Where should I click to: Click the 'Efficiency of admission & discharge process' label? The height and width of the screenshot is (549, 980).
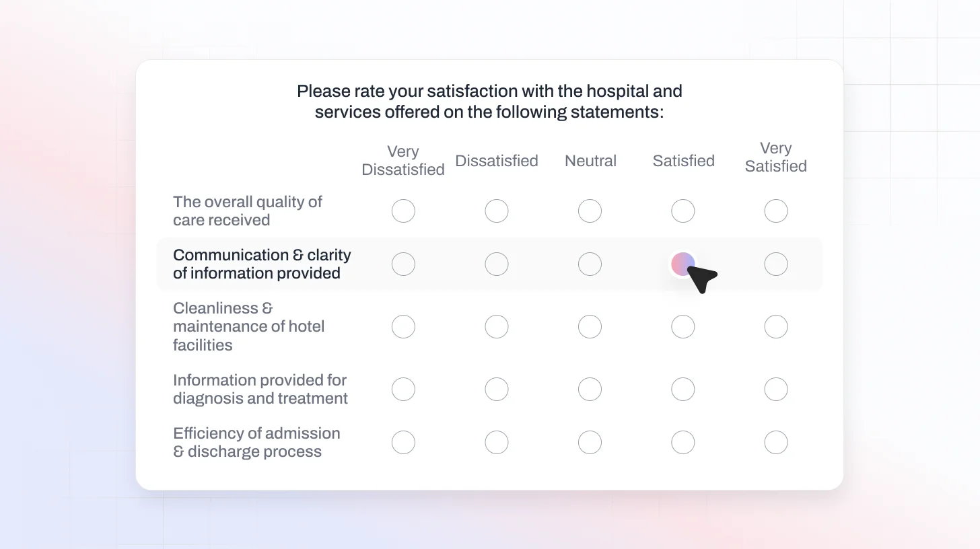pyautogui.click(x=256, y=443)
